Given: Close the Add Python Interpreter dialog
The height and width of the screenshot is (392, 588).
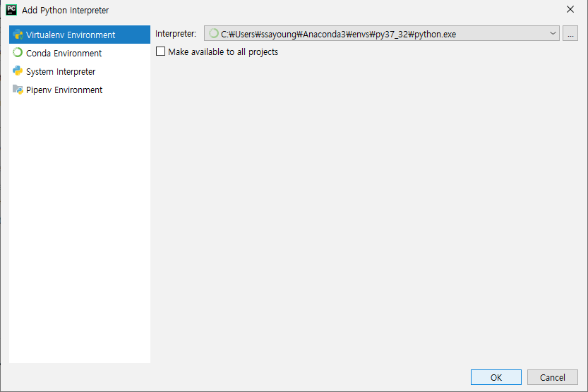Looking at the screenshot, I should click(x=570, y=9).
